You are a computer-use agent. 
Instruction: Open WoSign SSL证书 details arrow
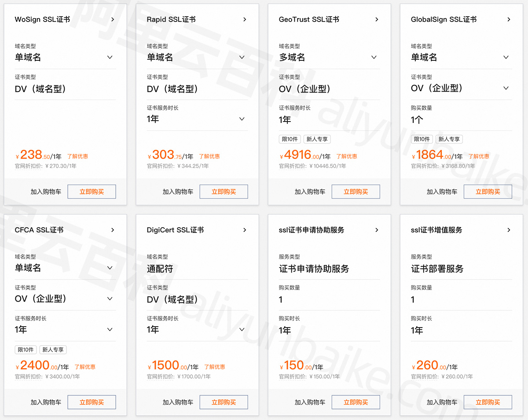(113, 19)
